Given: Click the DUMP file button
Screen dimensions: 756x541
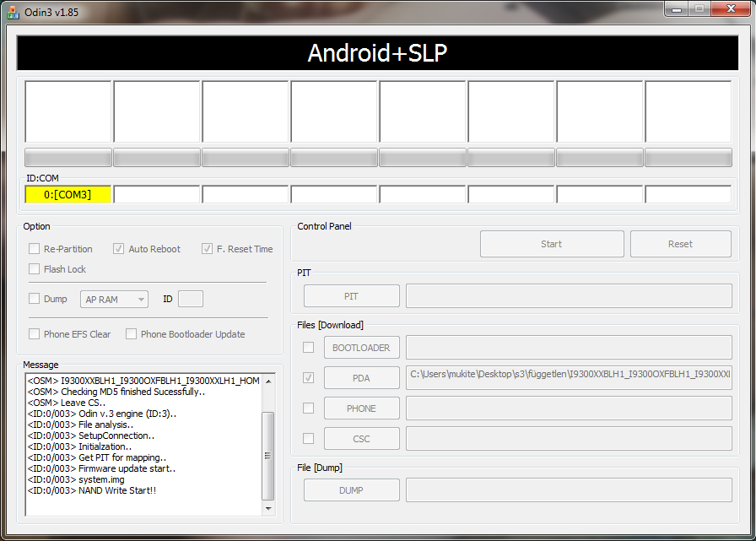Looking at the screenshot, I should (x=352, y=490).
